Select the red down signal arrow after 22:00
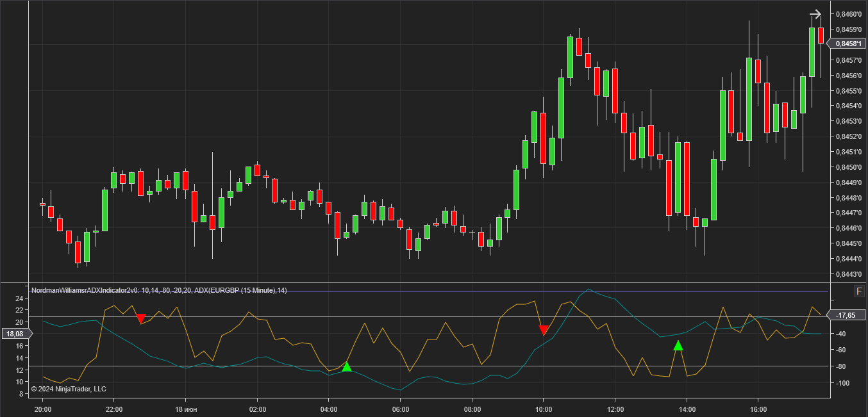The image size is (868, 417). point(141,318)
